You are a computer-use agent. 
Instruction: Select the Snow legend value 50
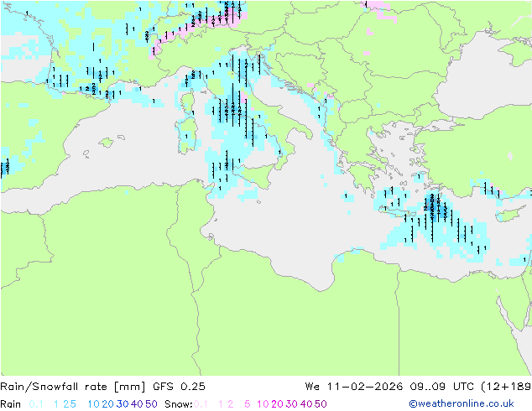(321, 404)
